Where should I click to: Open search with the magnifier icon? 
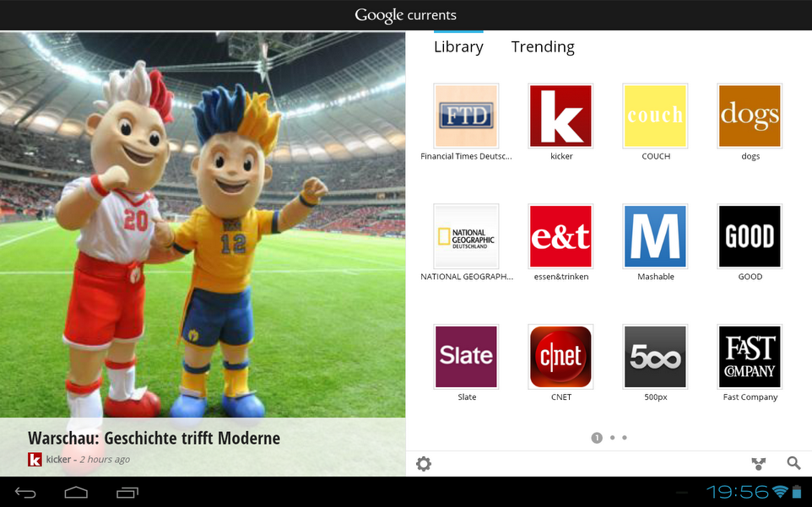[794, 463]
